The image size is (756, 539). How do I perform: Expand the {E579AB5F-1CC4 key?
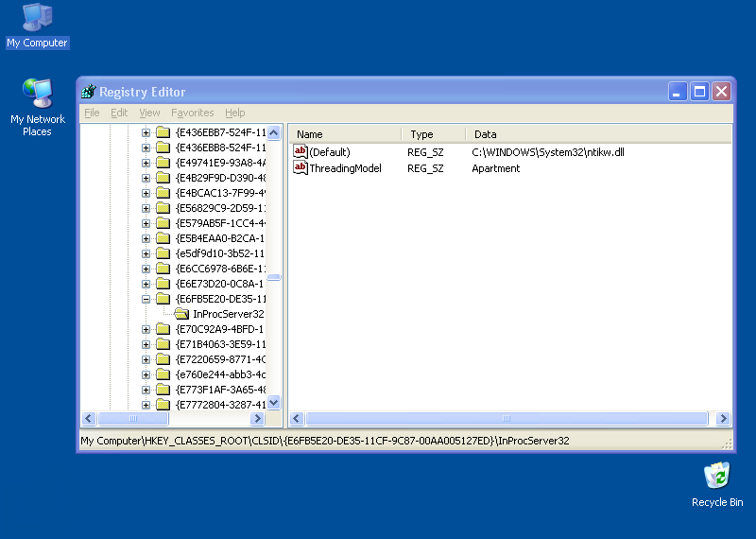(146, 223)
